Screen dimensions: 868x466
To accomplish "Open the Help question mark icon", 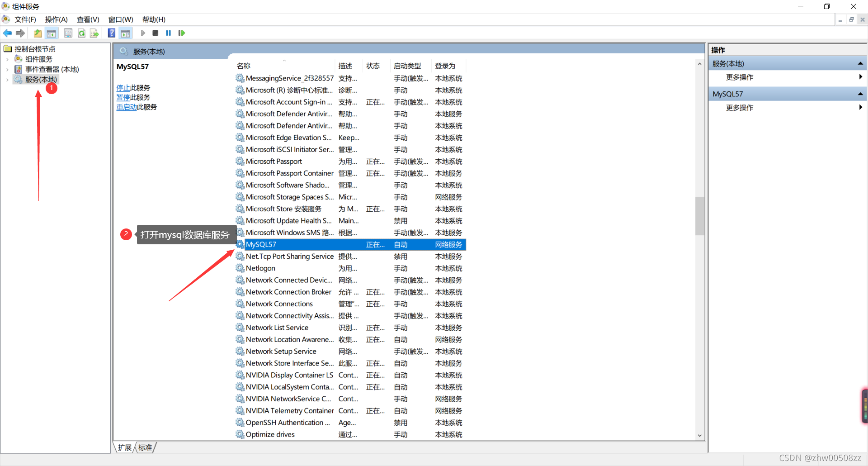I will tap(112, 33).
